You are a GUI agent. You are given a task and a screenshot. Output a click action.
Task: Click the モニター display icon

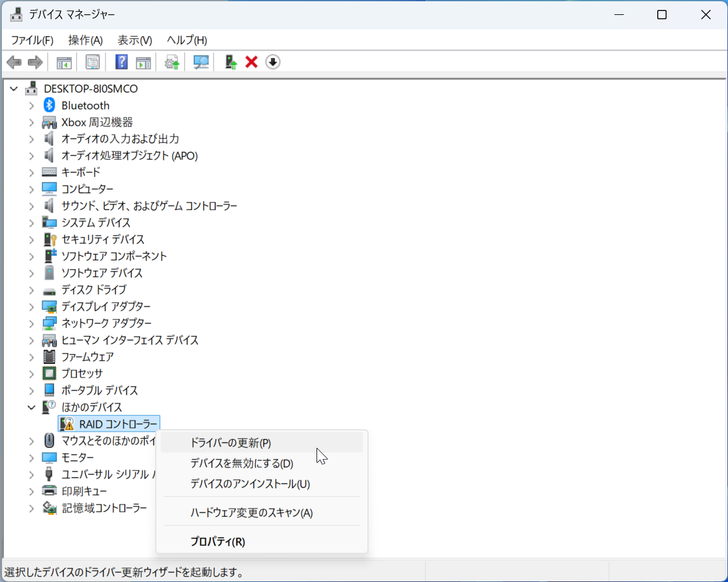(x=49, y=457)
